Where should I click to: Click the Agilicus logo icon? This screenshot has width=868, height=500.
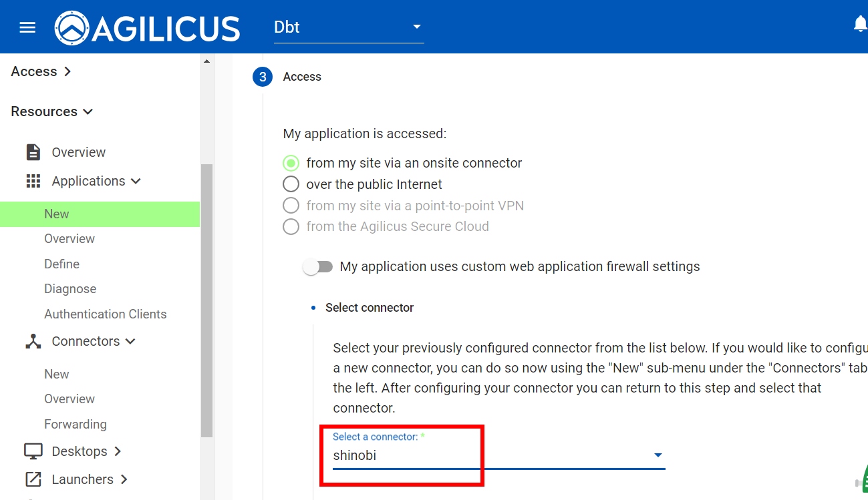[x=71, y=27]
